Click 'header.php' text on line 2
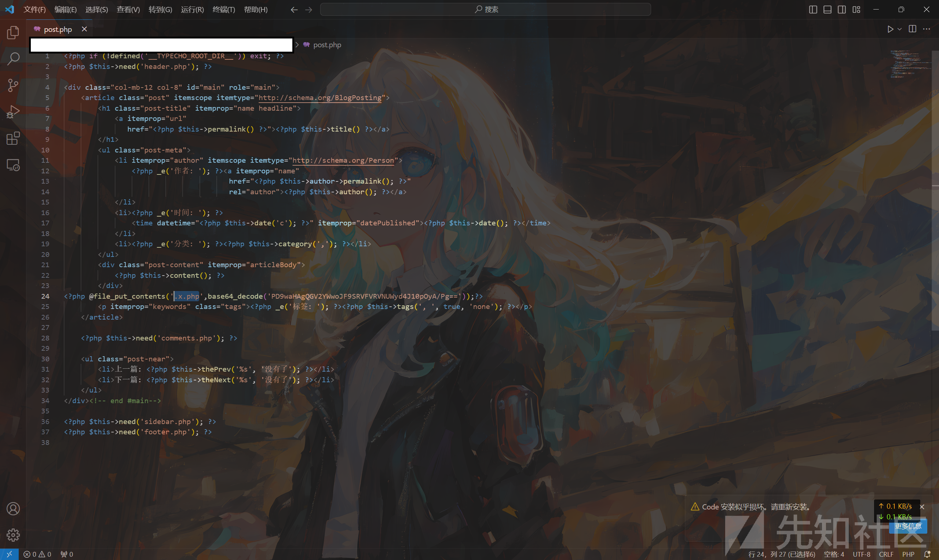 coord(165,66)
